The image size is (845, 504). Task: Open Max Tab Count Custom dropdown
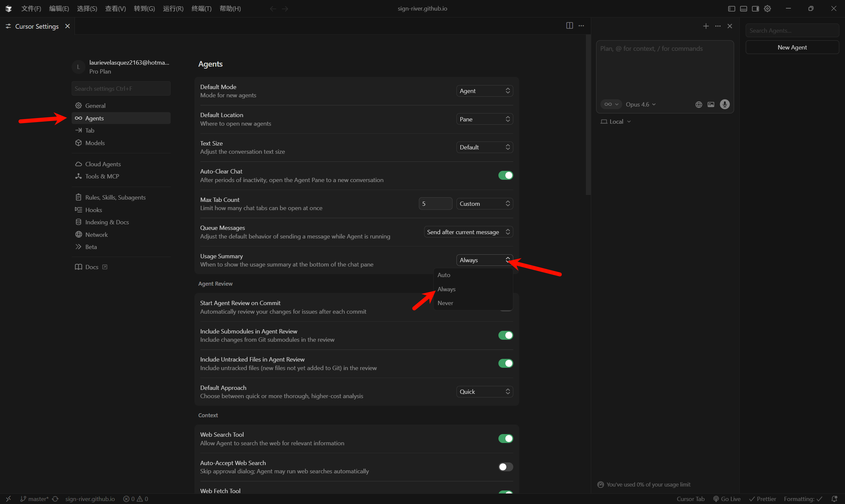pos(485,204)
